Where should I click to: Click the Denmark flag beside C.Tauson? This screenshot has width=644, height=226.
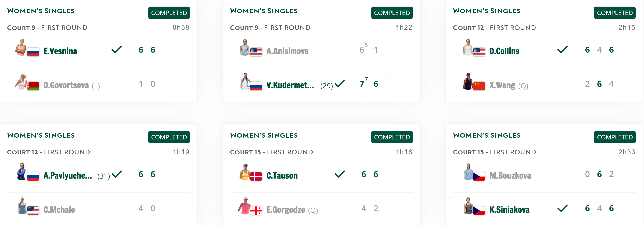(256, 176)
